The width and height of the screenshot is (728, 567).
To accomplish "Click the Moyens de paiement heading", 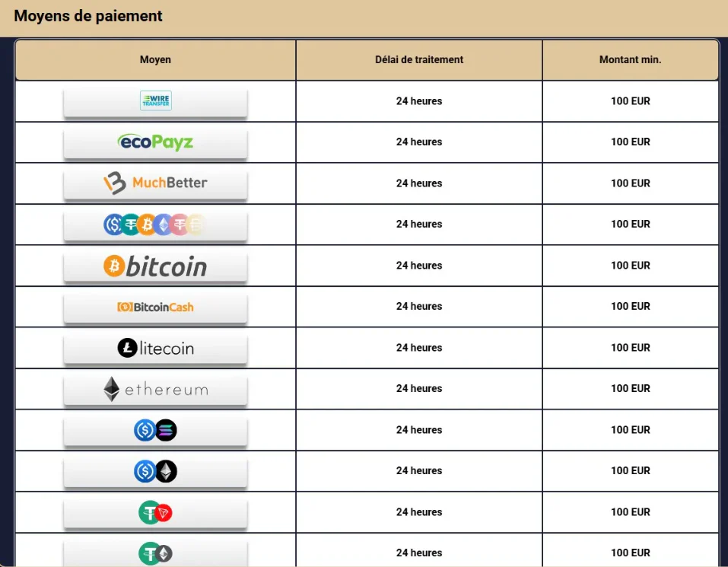I will pyautogui.click(x=88, y=16).
